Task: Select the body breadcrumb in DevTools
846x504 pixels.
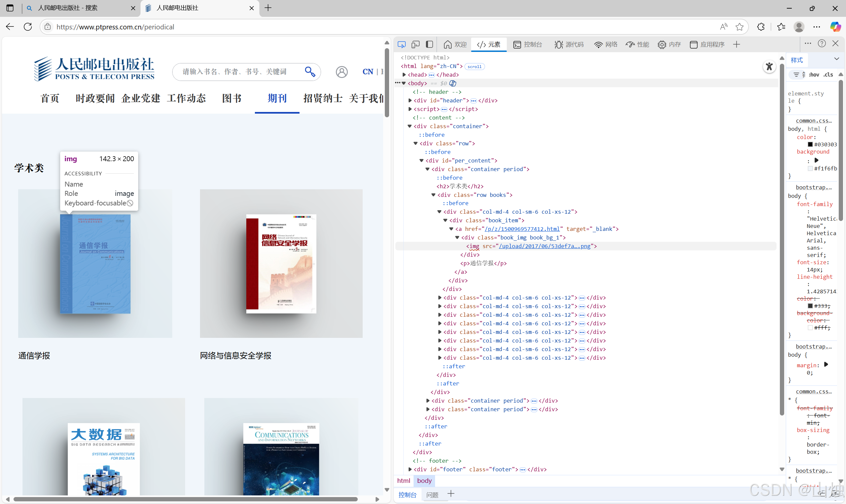Action: click(424, 481)
